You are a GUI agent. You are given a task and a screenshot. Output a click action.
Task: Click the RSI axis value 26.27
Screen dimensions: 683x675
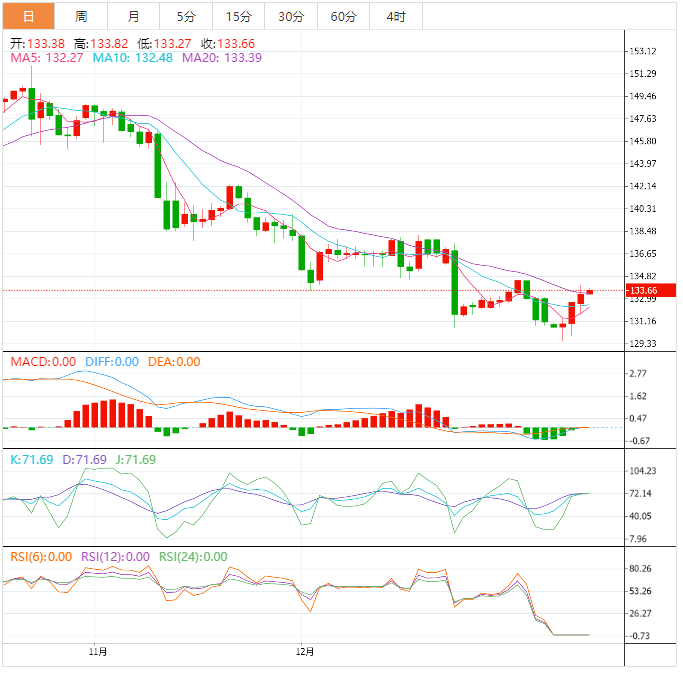click(x=640, y=613)
